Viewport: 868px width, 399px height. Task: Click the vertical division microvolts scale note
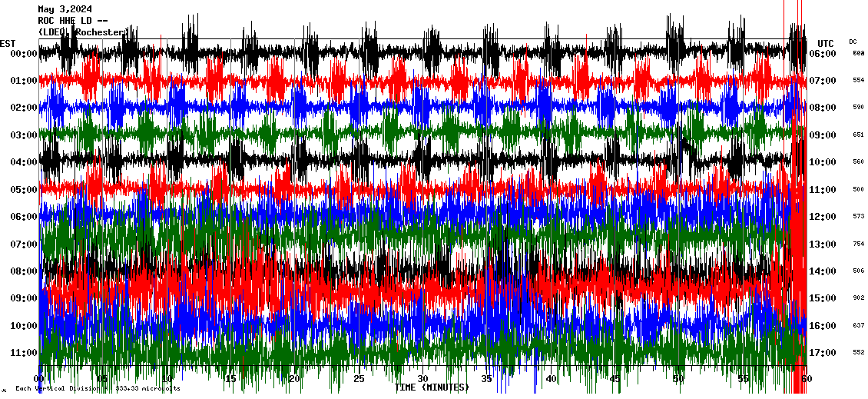coord(98,389)
